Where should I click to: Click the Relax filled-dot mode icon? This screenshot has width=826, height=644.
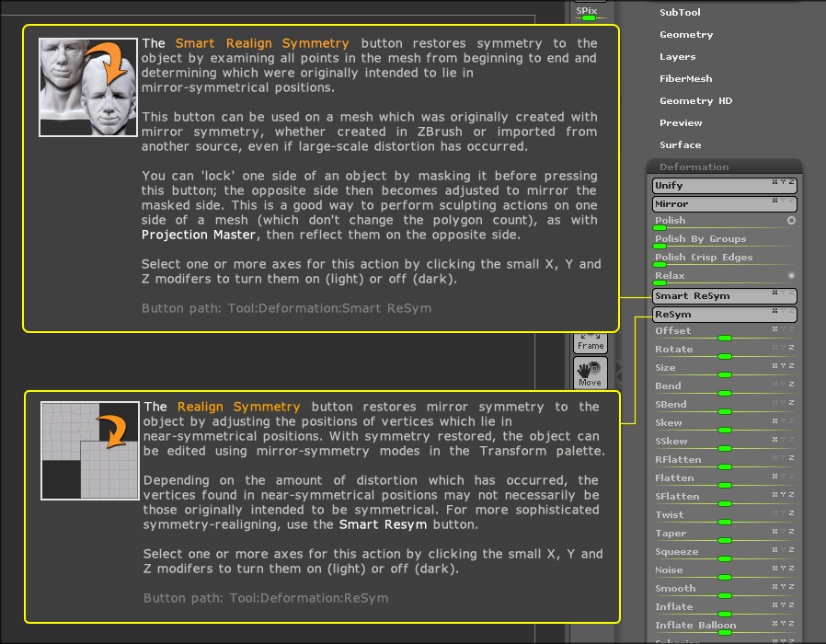click(x=791, y=276)
